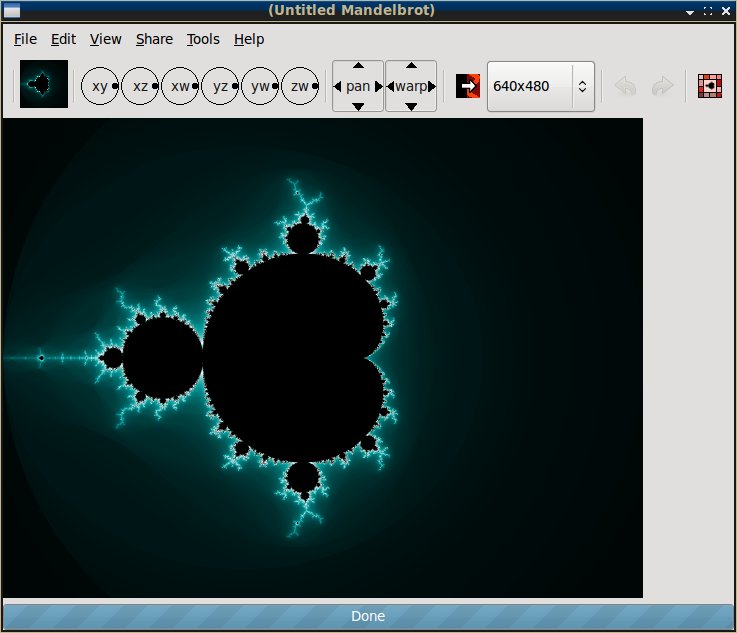Open the View menu
This screenshot has height=633, width=737.
point(106,39)
